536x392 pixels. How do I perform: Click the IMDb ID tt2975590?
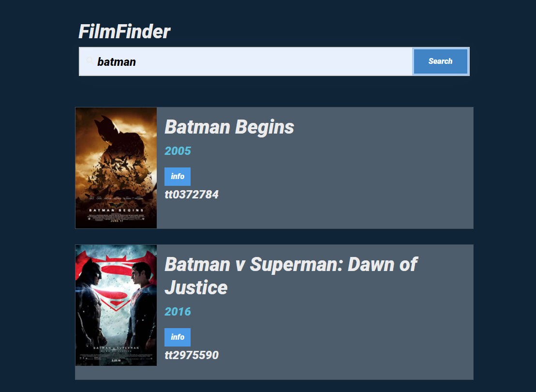pos(192,355)
